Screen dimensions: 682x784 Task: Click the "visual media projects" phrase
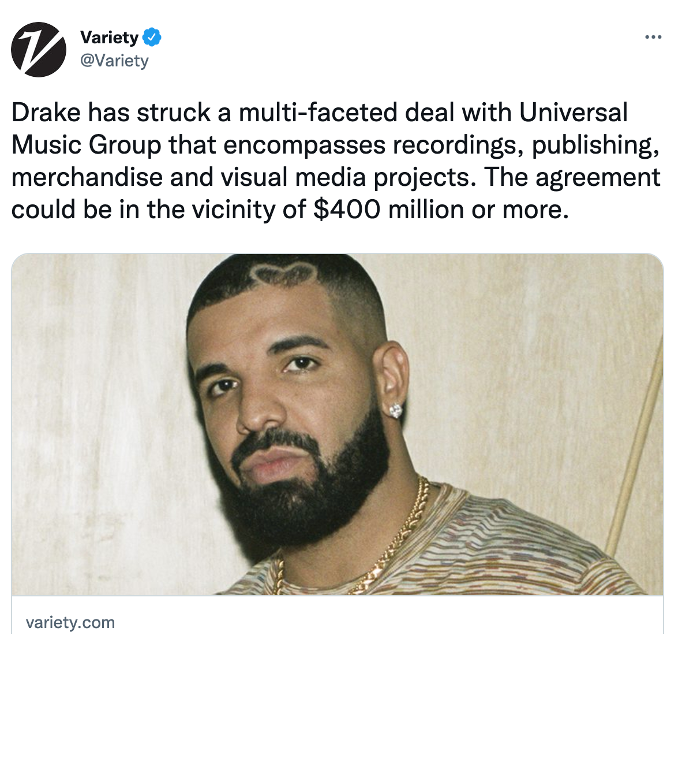(x=349, y=177)
